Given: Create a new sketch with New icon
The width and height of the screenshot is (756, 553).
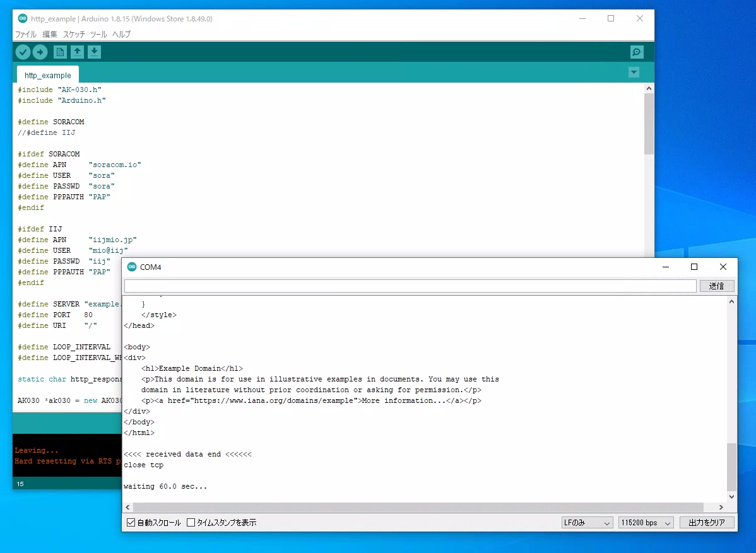Looking at the screenshot, I should click(61, 52).
